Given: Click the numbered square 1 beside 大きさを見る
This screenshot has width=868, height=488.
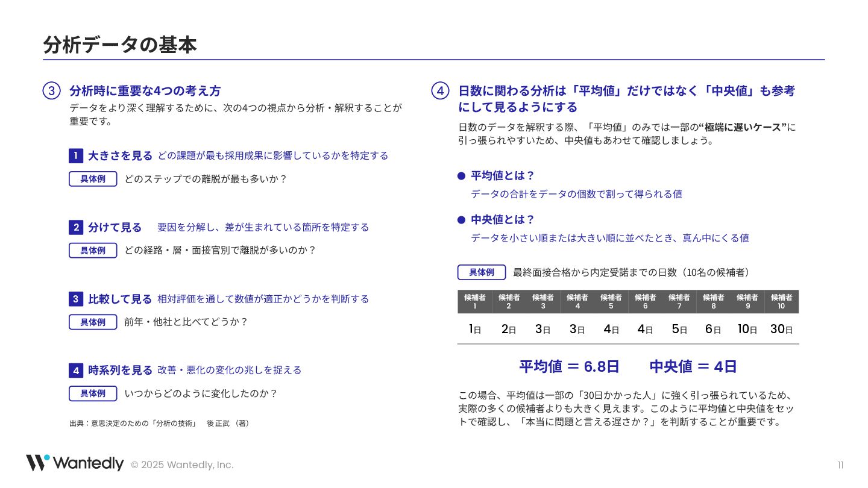Looking at the screenshot, I should [x=76, y=156].
